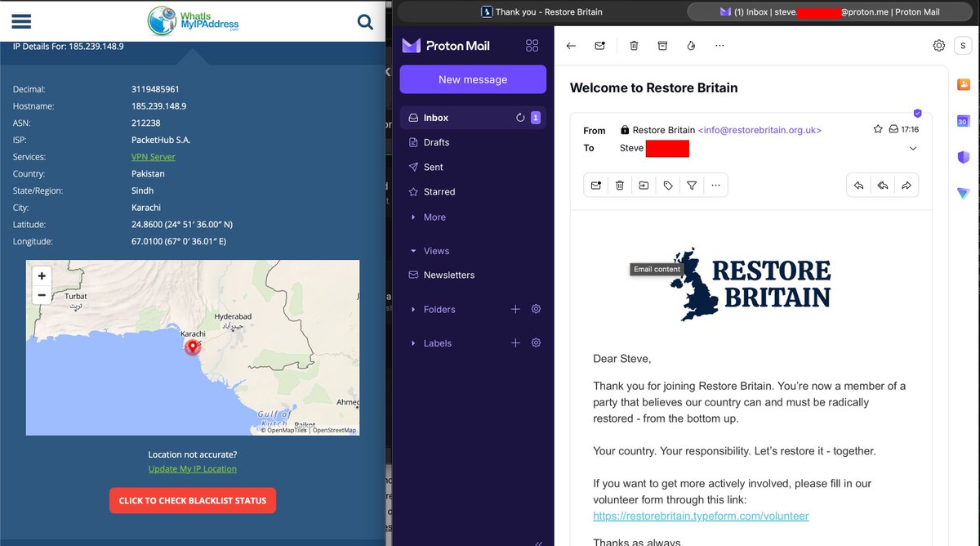980x546 pixels.
Task: Open the Update My IP Location link
Action: [x=193, y=469]
